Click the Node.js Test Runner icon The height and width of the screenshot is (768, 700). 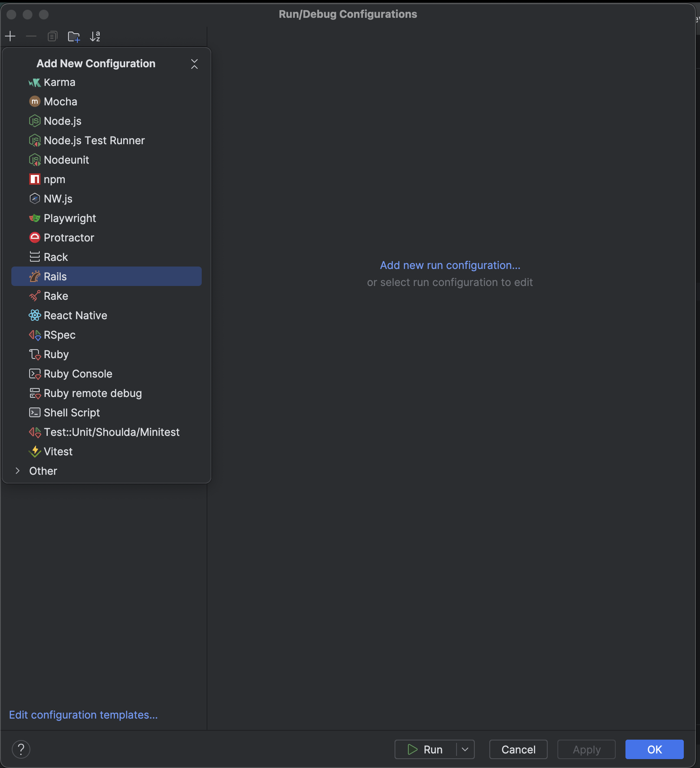pos(35,141)
